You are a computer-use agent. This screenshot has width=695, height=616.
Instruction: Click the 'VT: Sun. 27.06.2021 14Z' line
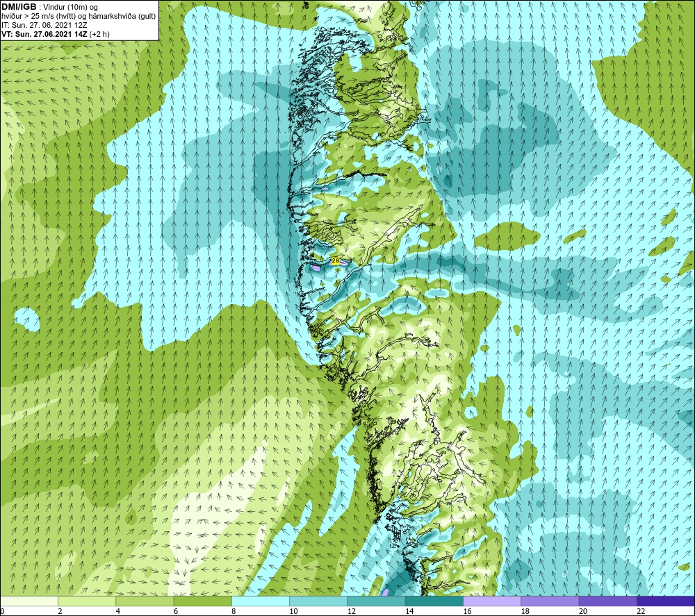44,34
